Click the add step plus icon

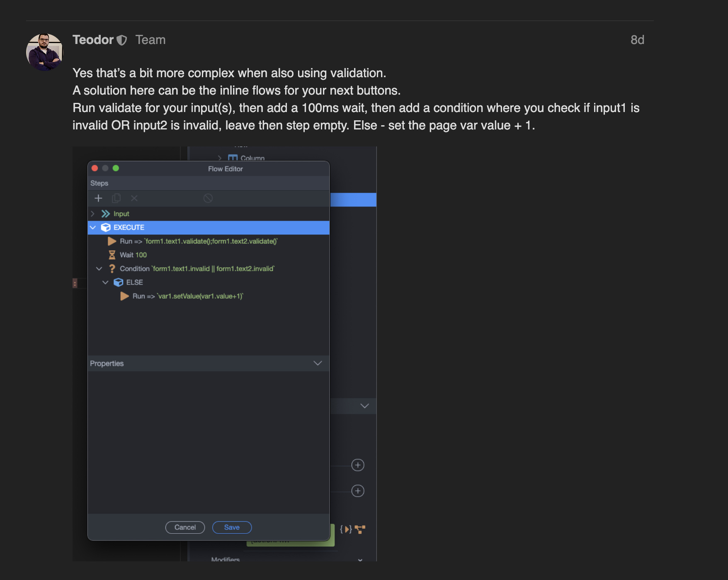(x=98, y=198)
